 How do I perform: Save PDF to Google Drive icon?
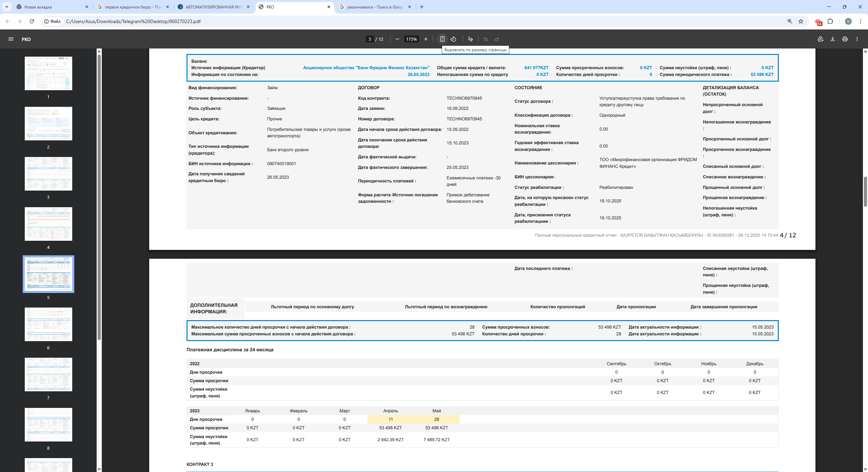point(820,39)
